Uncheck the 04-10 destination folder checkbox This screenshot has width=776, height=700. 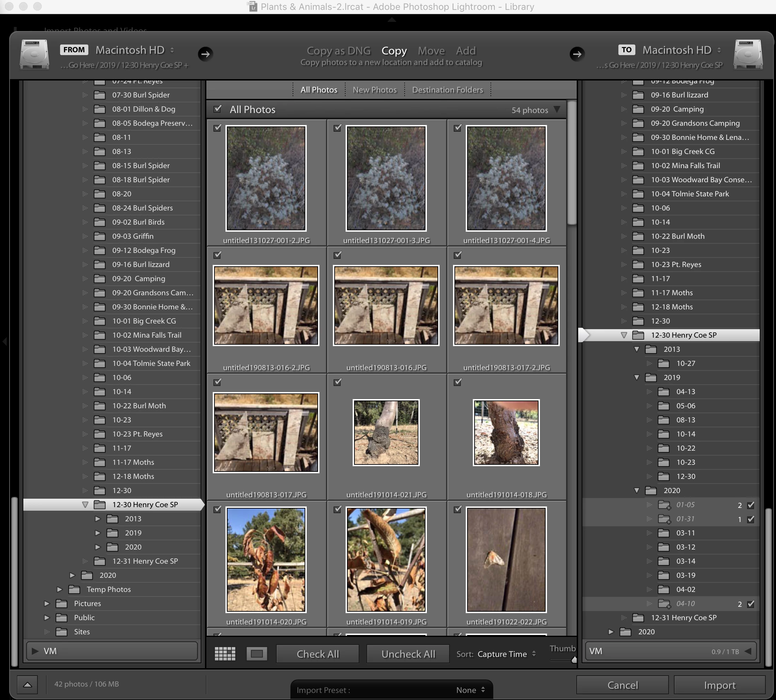[x=751, y=604]
